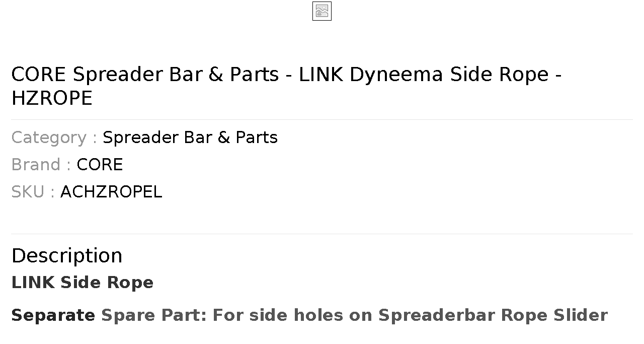Viewport: 644px width, 344px height.
Task: Click the SKU : label
Action: pyautogui.click(x=33, y=192)
